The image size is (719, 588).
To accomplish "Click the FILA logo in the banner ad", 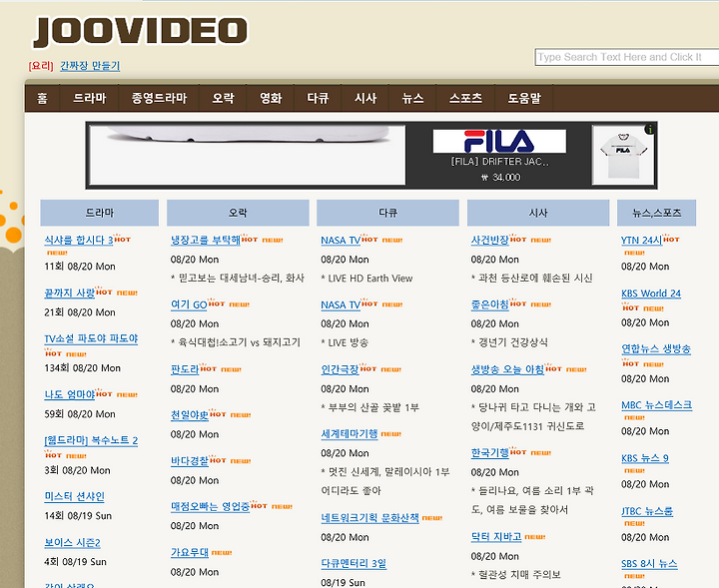I will point(499,141).
